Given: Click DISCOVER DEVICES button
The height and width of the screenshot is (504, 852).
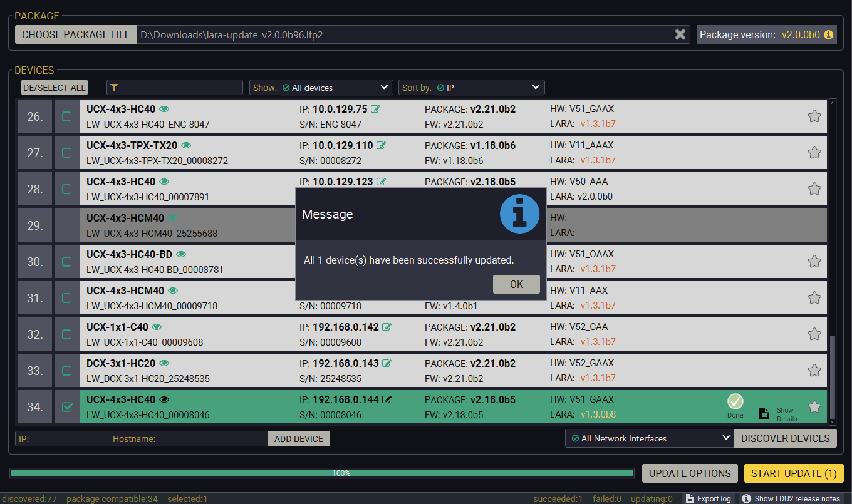Looking at the screenshot, I should 786,438.
